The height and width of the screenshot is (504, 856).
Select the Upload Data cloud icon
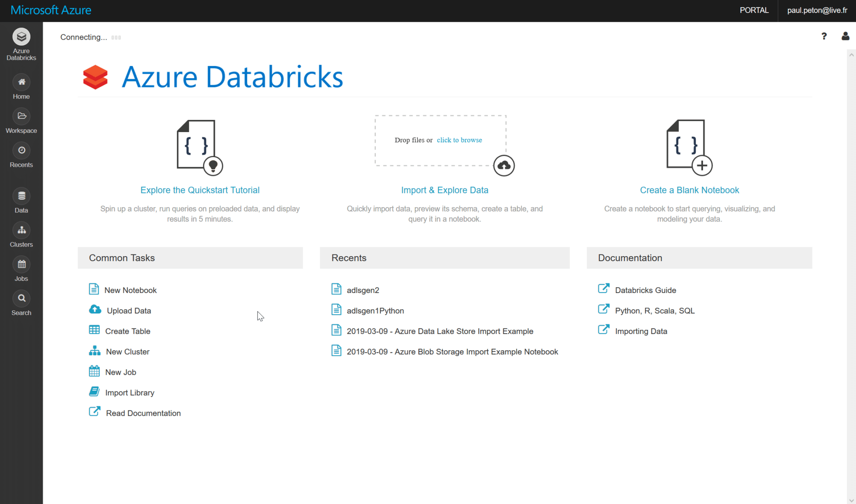point(94,309)
